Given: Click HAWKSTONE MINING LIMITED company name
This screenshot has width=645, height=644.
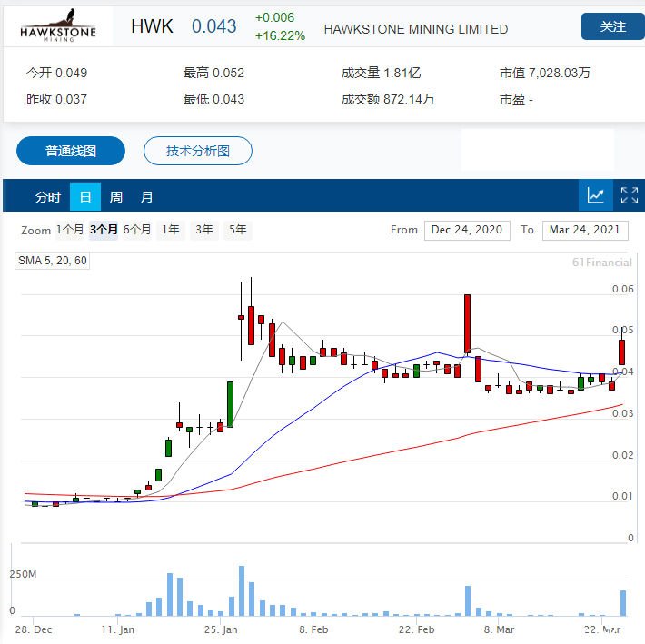Looking at the screenshot, I should [x=416, y=29].
